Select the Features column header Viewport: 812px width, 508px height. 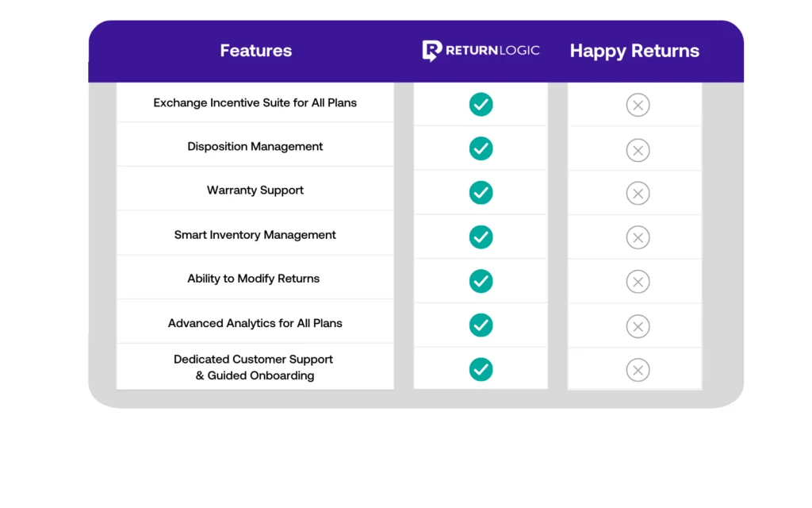256,50
